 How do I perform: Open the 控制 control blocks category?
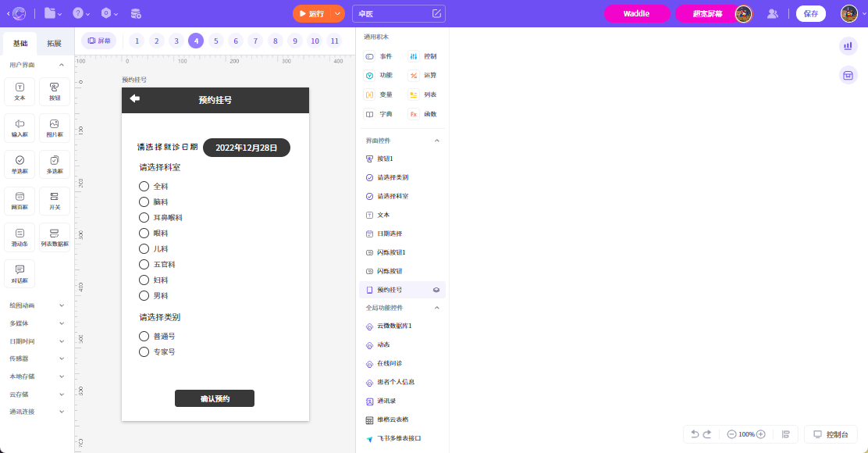pyautogui.click(x=422, y=56)
